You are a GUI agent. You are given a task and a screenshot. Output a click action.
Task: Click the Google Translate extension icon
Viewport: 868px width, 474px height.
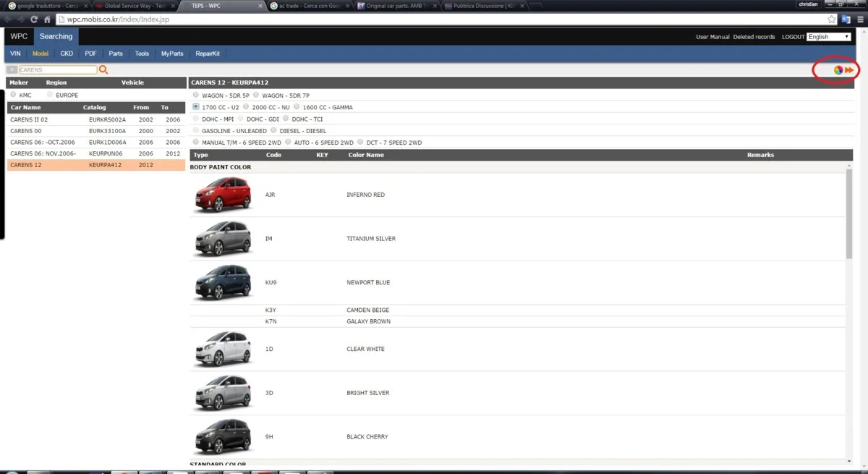pyautogui.click(x=846, y=19)
